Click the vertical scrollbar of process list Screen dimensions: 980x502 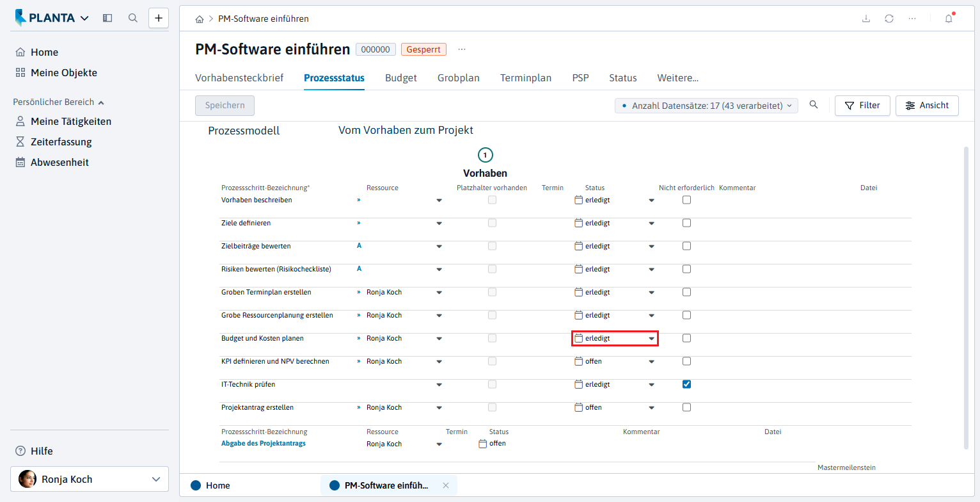966,298
